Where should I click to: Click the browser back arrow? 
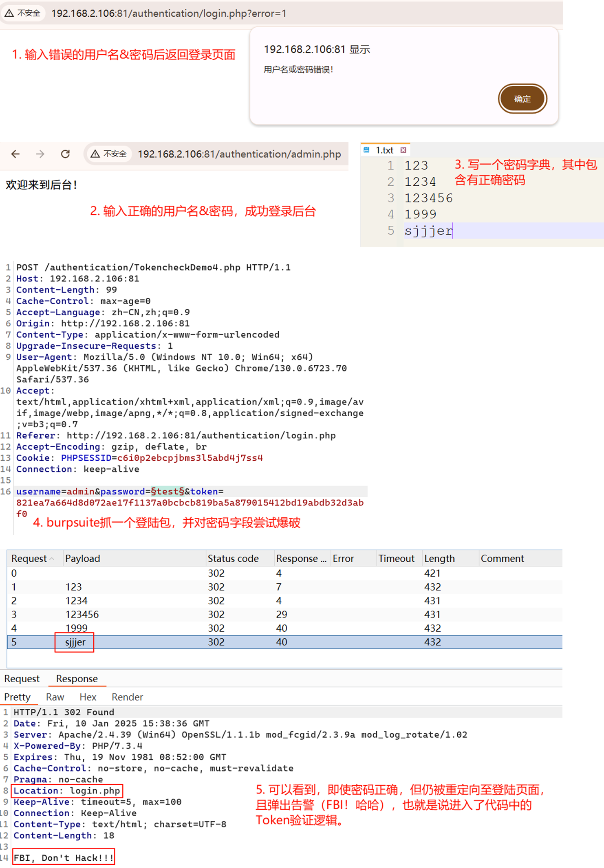(x=15, y=154)
